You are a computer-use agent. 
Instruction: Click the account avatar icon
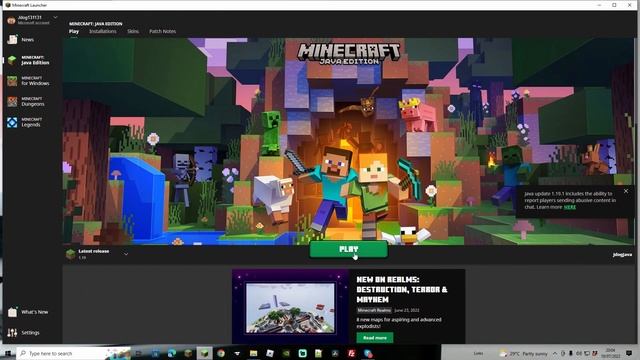pyautogui.click(x=11, y=20)
